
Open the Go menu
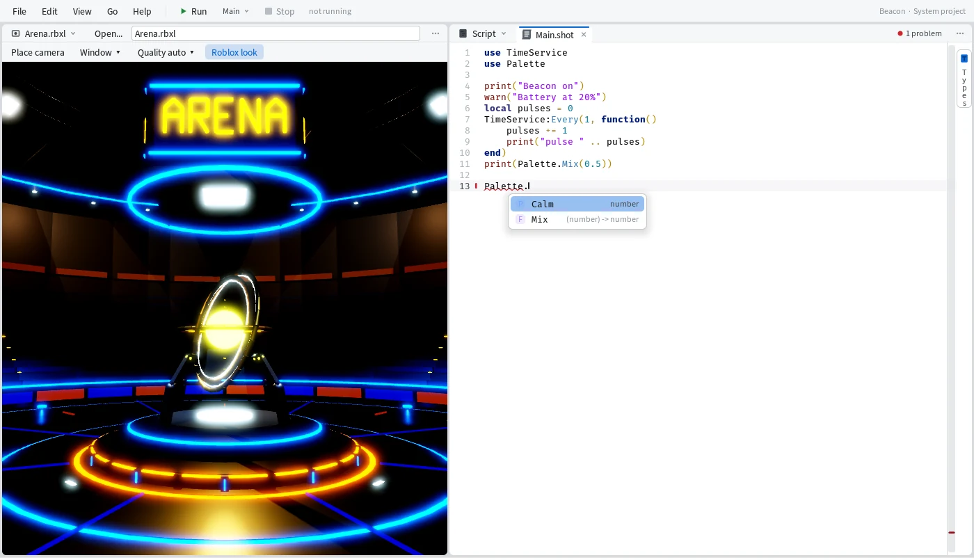click(x=113, y=11)
